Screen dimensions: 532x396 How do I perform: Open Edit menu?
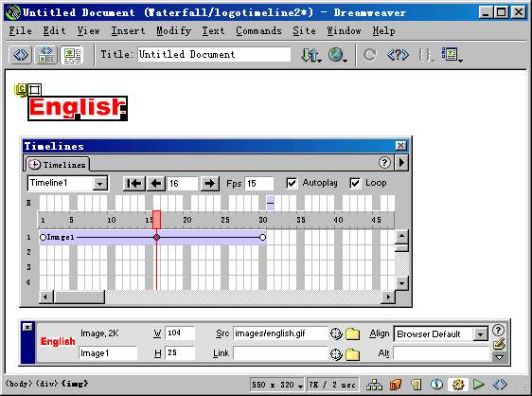[x=54, y=31]
